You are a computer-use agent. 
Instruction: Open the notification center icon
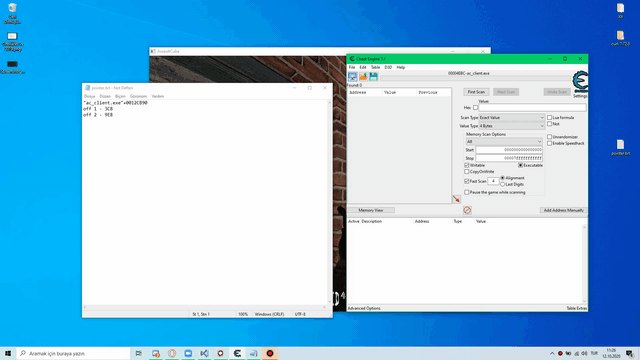tap(629, 353)
